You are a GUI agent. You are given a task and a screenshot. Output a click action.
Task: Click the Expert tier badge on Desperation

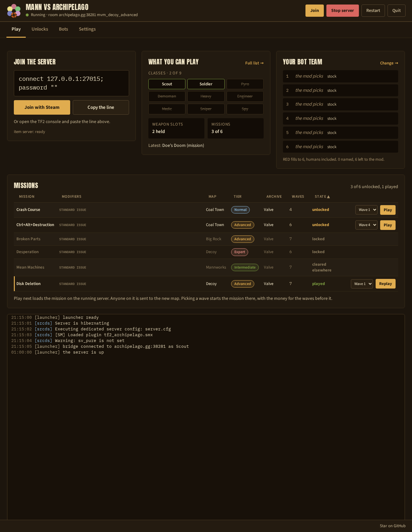pyautogui.click(x=239, y=252)
